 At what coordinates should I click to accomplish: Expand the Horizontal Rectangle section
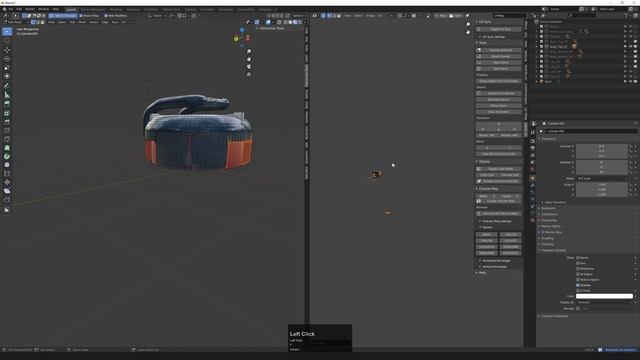[495, 260]
